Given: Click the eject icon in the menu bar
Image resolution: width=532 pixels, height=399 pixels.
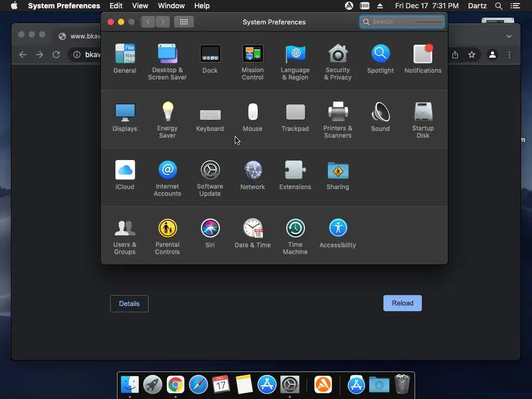Looking at the screenshot, I should [x=380, y=6].
